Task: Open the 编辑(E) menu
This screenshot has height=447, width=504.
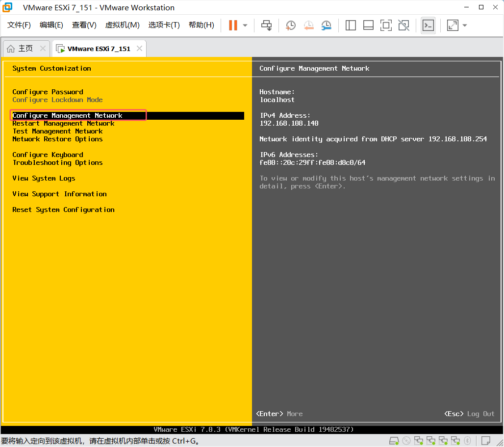Action: point(51,25)
